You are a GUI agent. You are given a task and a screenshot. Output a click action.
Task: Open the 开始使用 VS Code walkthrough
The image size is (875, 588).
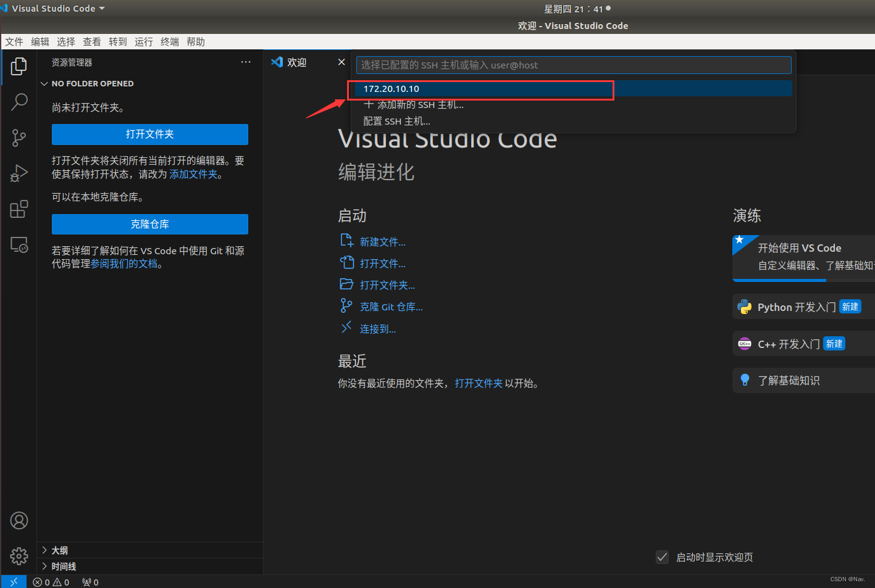tap(803, 257)
